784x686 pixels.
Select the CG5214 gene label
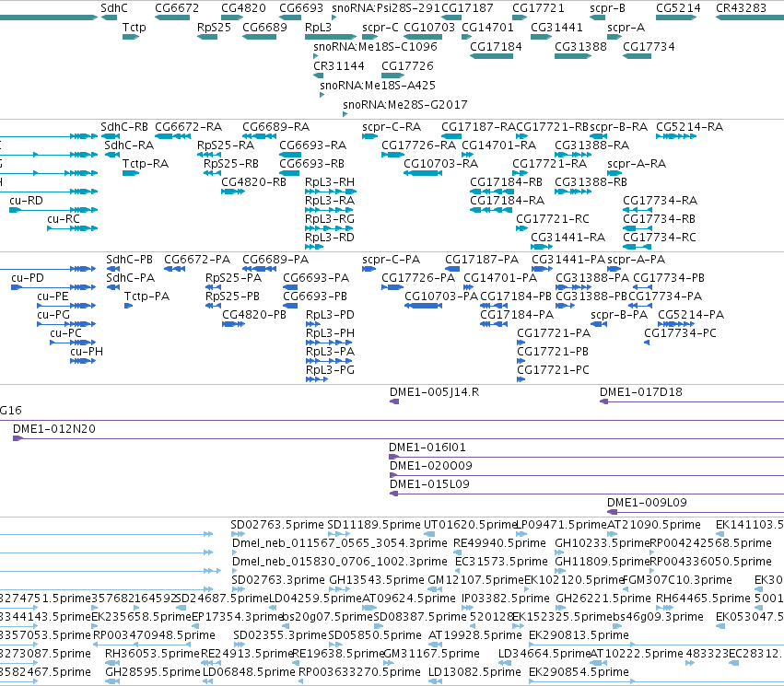tap(678, 8)
